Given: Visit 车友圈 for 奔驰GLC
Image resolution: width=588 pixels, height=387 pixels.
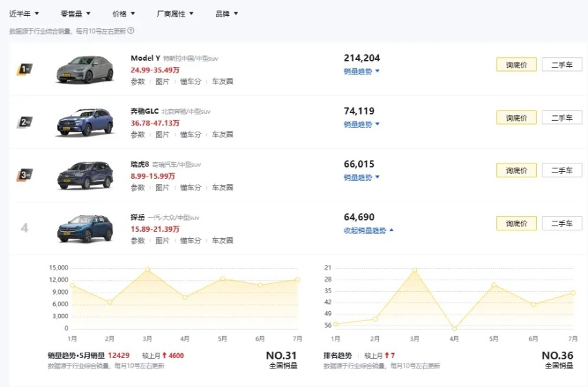Looking at the screenshot, I should 222,135.
